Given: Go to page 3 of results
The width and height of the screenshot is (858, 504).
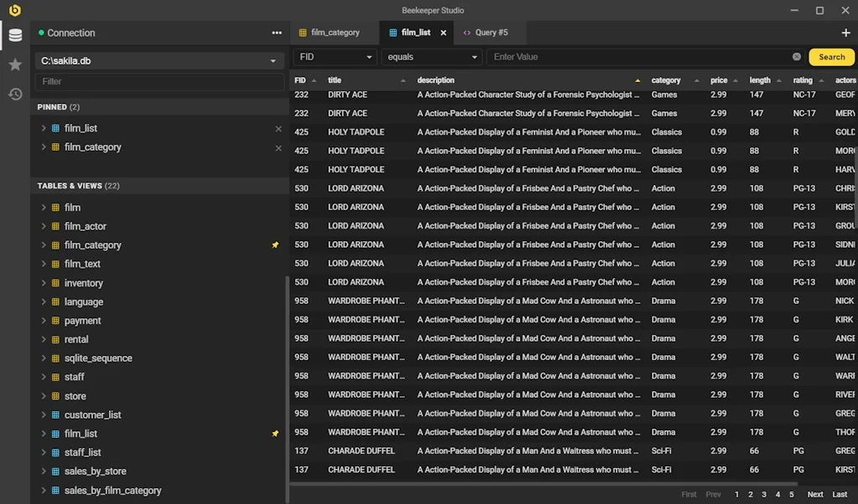Looking at the screenshot, I should pos(763,494).
